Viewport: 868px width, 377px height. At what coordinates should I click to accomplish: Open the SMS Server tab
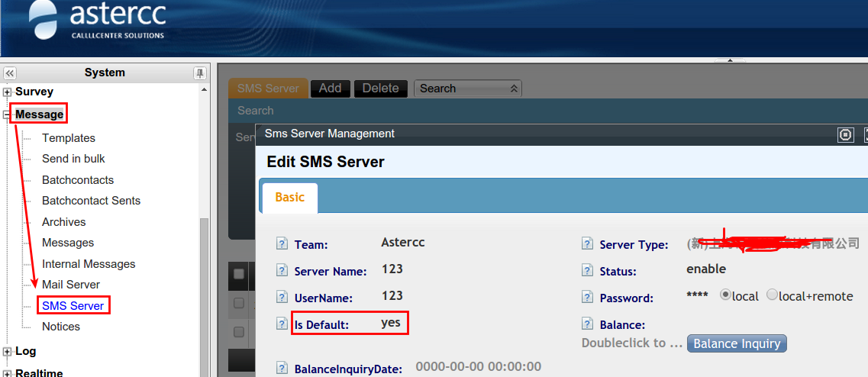[x=268, y=89]
